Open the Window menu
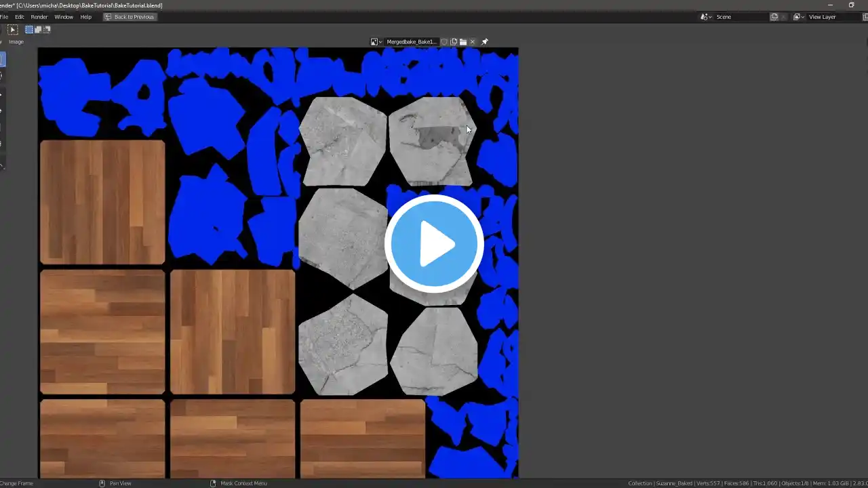This screenshot has height=488, width=868. pos(64,17)
